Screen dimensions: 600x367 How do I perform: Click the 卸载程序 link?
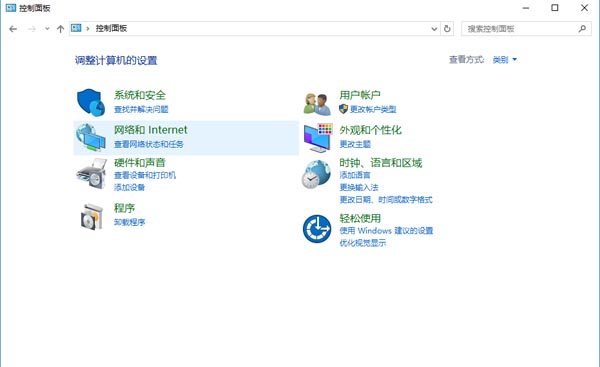click(129, 222)
